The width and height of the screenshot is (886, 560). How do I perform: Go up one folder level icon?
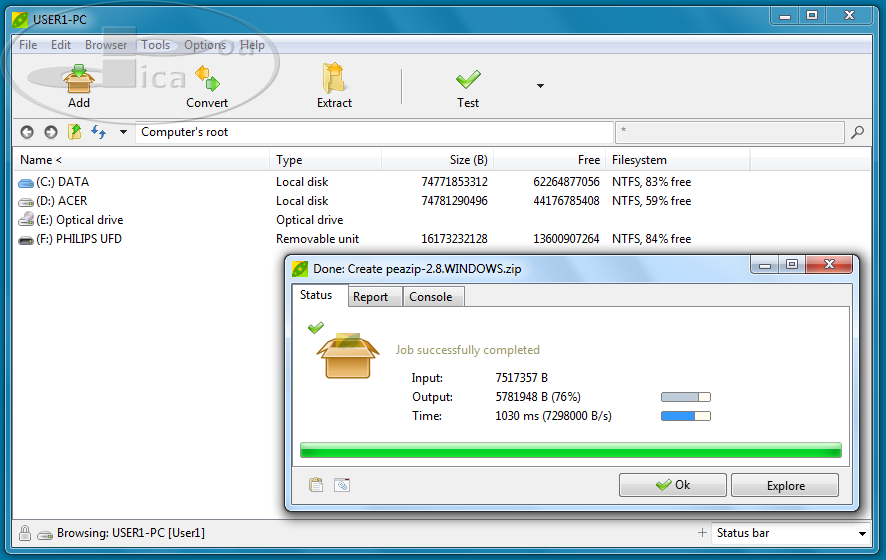coord(75,132)
